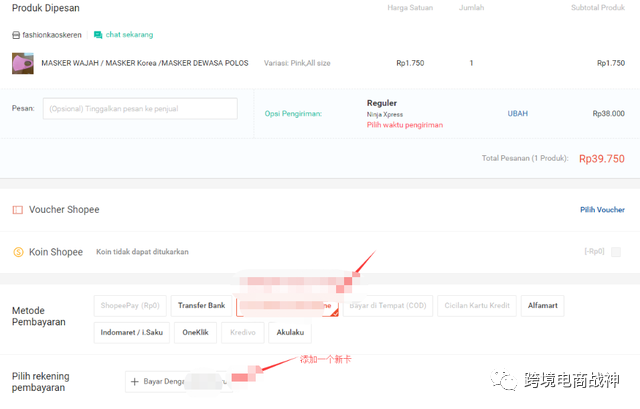Image resolution: width=640 pixels, height=409 pixels.
Task: Click the plus icon in Bayar Dengan
Action: pos(135,382)
